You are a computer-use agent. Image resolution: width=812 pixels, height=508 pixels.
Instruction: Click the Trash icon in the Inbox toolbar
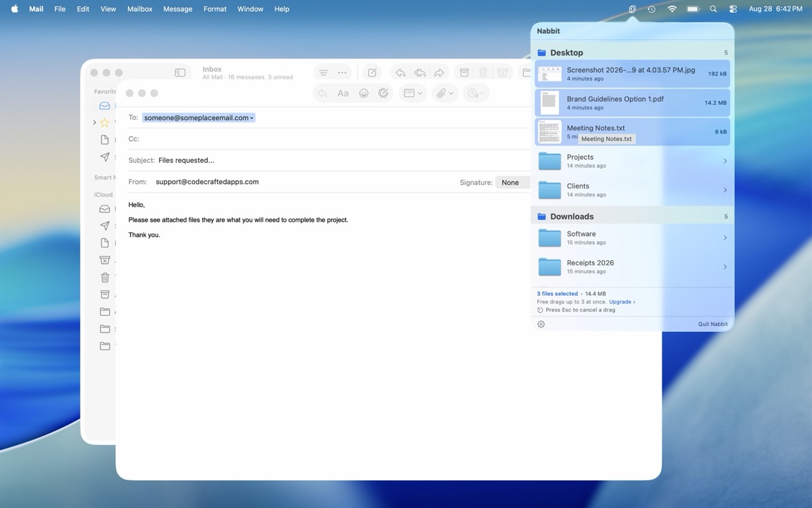click(483, 72)
